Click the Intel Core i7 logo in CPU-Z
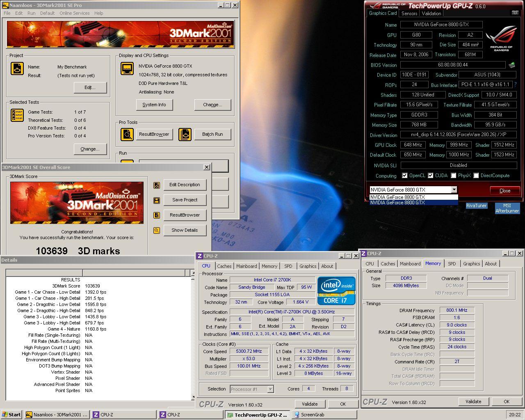This screenshot has height=420, width=525. [336, 290]
